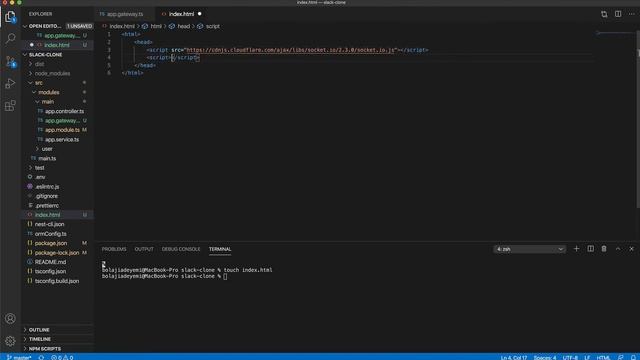The width and height of the screenshot is (640, 360).
Task: Open errors and warnings count
Action: [x=62, y=357]
